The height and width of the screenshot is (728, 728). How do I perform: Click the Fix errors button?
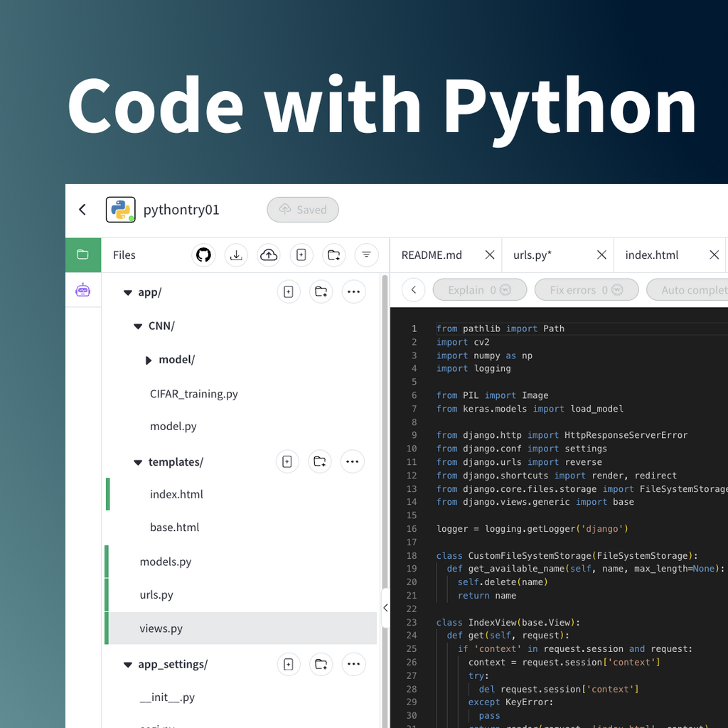(x=586, y=289)
